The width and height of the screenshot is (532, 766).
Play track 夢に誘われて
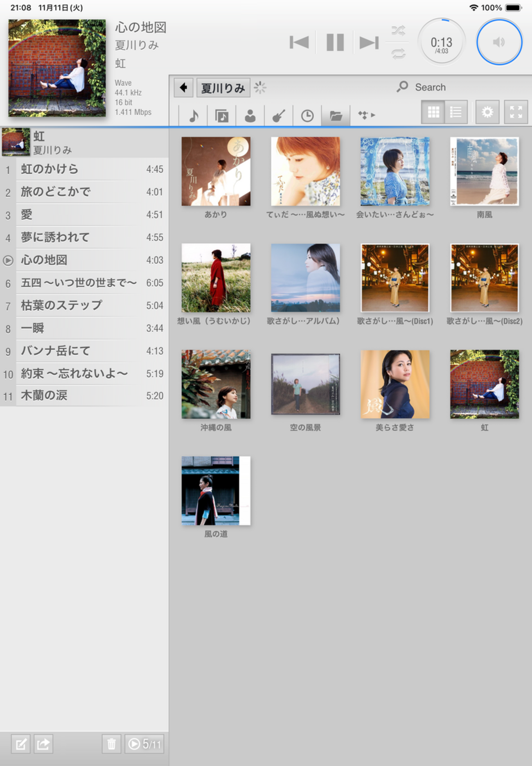coord(84,237)
